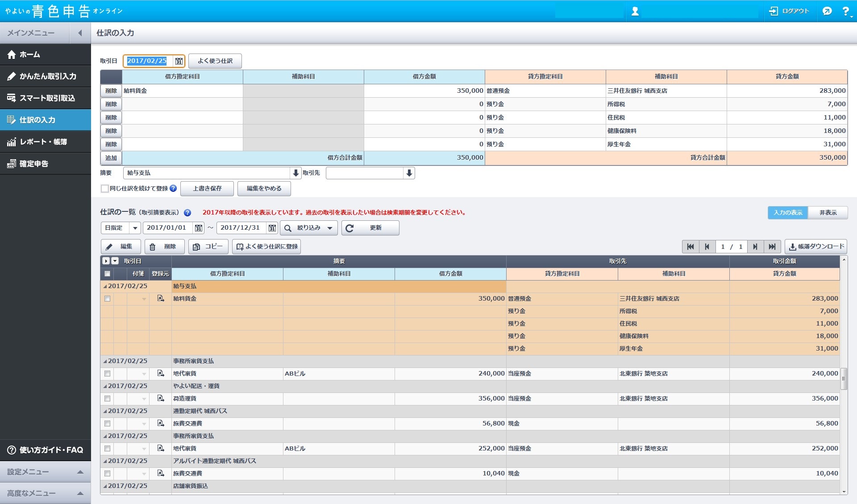The width and height of the screenshot is (857, 504).
Task: Open the 日指定 period type dropdown
Action: (135, 228)
